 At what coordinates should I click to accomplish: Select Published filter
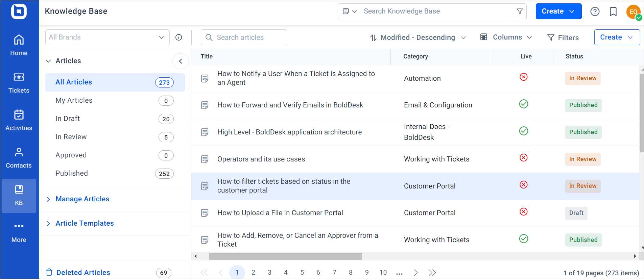(x=115, y=174)
